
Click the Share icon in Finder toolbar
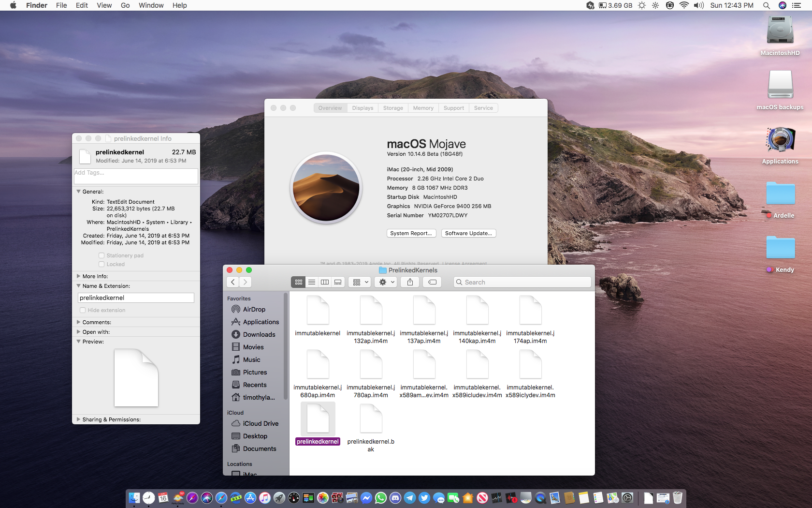click(410, 282)
